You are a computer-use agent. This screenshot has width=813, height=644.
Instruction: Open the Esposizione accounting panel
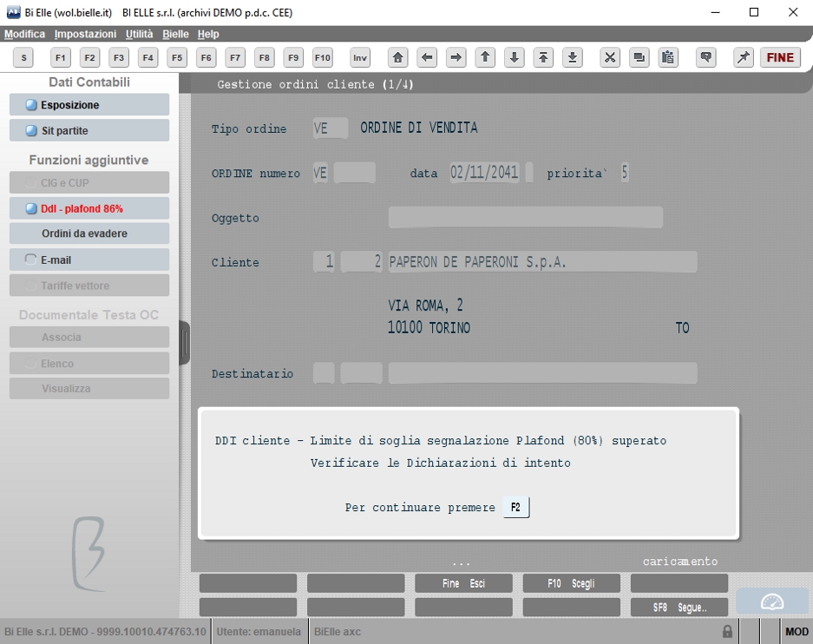(x=89, y=105)
